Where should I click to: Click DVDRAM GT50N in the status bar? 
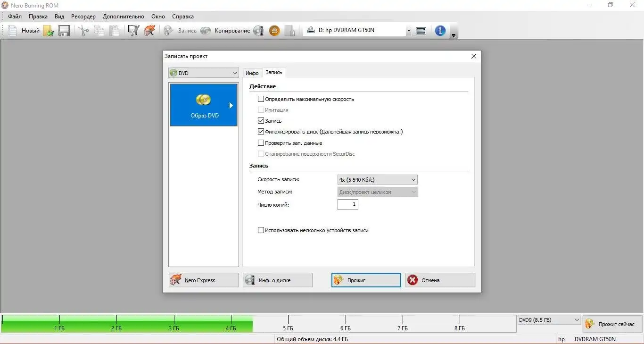[x=595, y=339]
